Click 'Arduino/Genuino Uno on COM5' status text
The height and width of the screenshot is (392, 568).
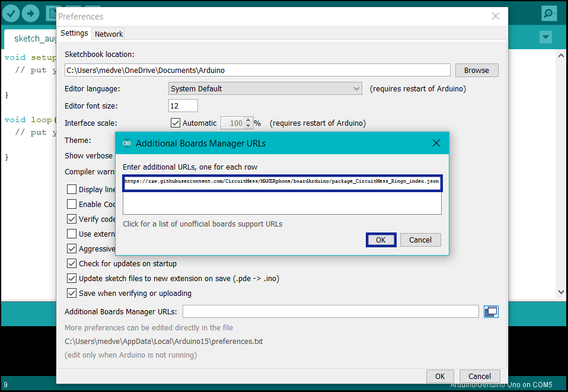click(502, 385)
